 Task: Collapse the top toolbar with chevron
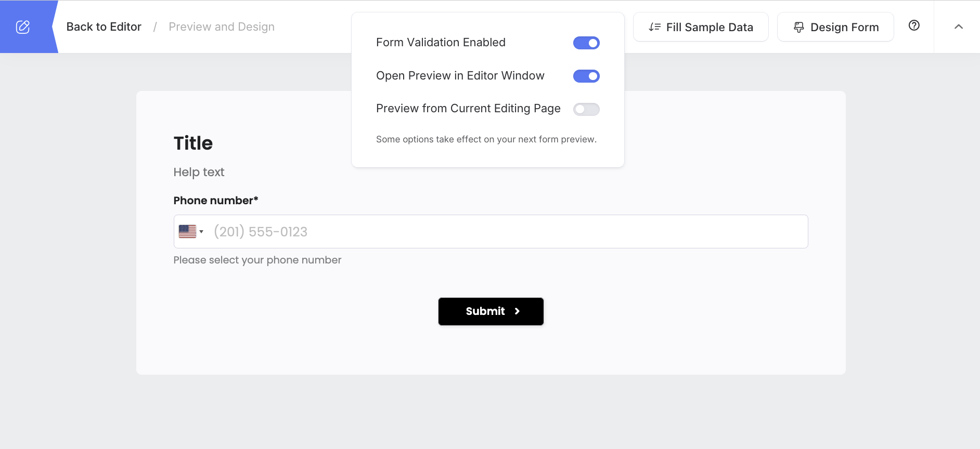(x=959, y=27)
